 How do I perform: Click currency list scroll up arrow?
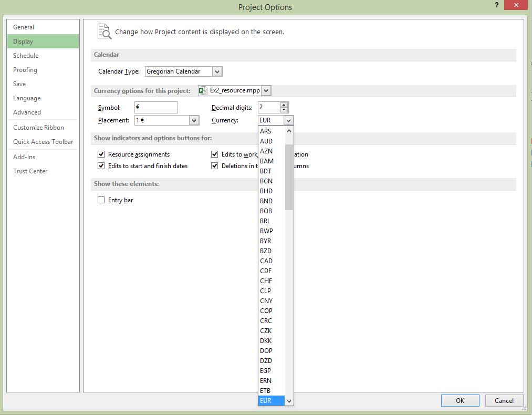(x=289, y=131)
